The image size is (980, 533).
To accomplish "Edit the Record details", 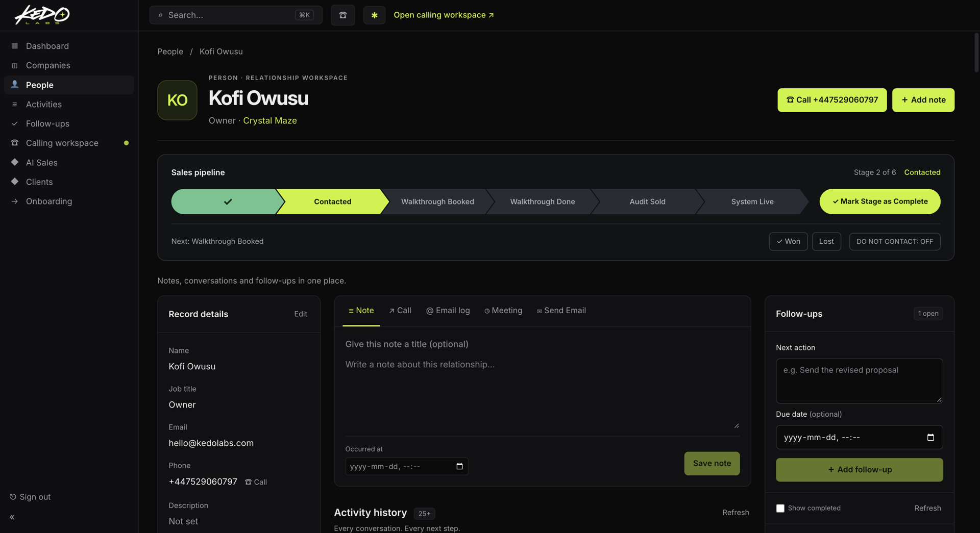I will pos(300,314).
